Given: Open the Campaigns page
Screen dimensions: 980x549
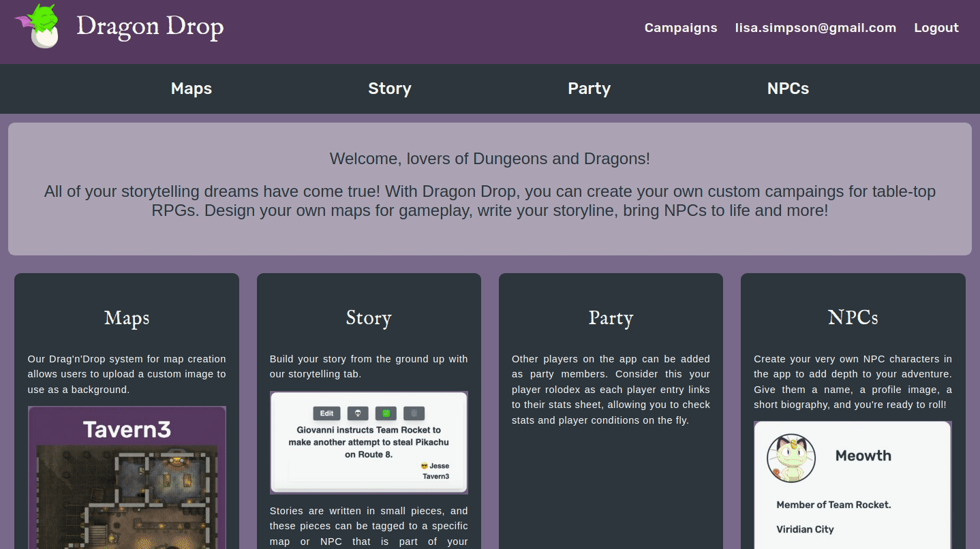Looking at the screenshot, I should pyautogui.click(x=681, y=28).
